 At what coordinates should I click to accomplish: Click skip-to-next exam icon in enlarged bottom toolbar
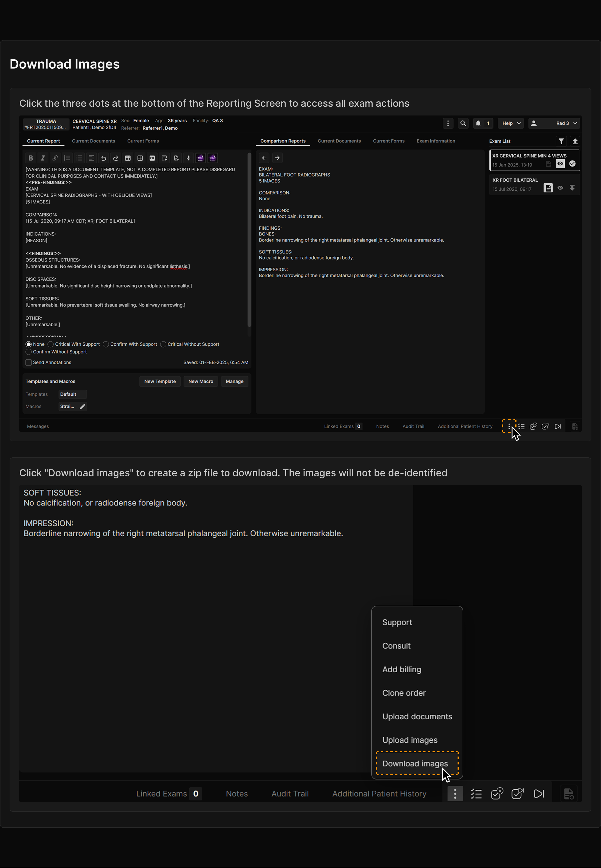pyautogui.click(x=539, y=794)
